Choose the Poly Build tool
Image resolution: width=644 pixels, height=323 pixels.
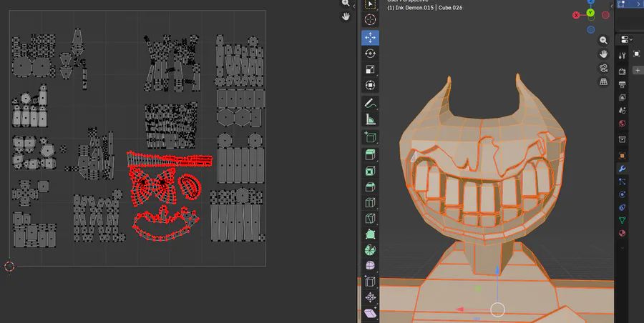coord(370,234)
